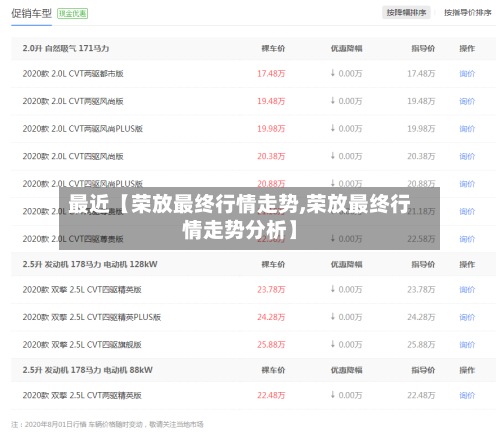This screenshot has width=500, height=437.
Task: Click ↓ 0.00万 discount in the 四驱旗舰版 row
Action: [346, 345]
